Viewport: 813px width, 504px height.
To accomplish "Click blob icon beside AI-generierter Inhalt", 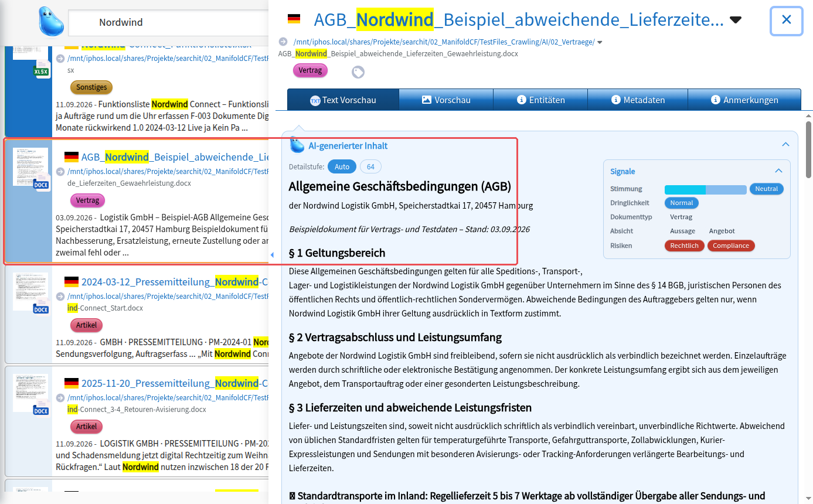I will 297,144.
